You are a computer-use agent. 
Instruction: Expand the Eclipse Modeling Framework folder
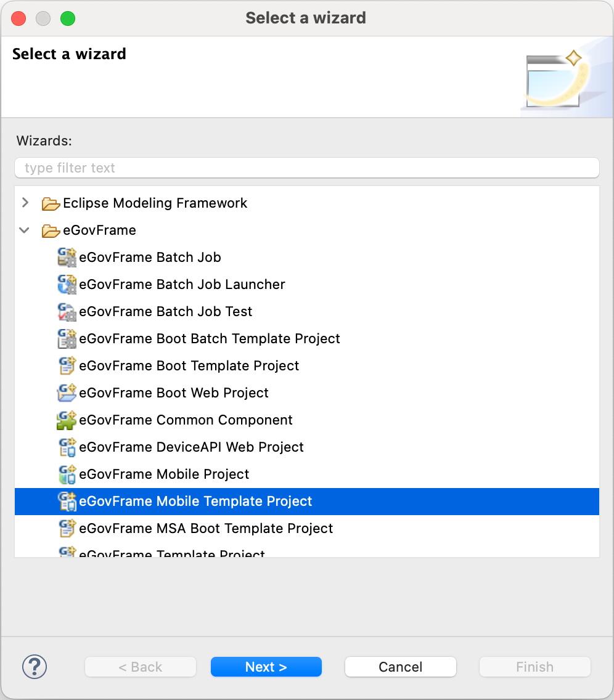(25, 203)
